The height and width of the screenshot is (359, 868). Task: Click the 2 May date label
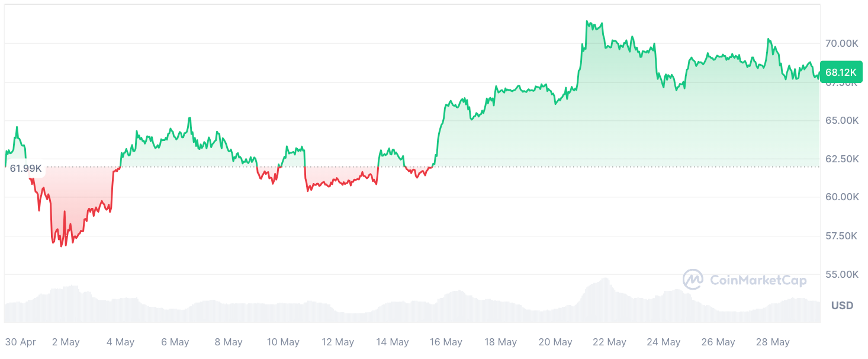click(66, 342)
